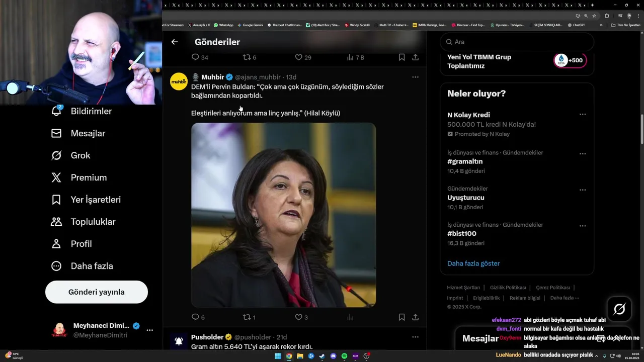Open ChatGPT bookmark
This screenshot has width=644, height=362.
coord(576,25)
